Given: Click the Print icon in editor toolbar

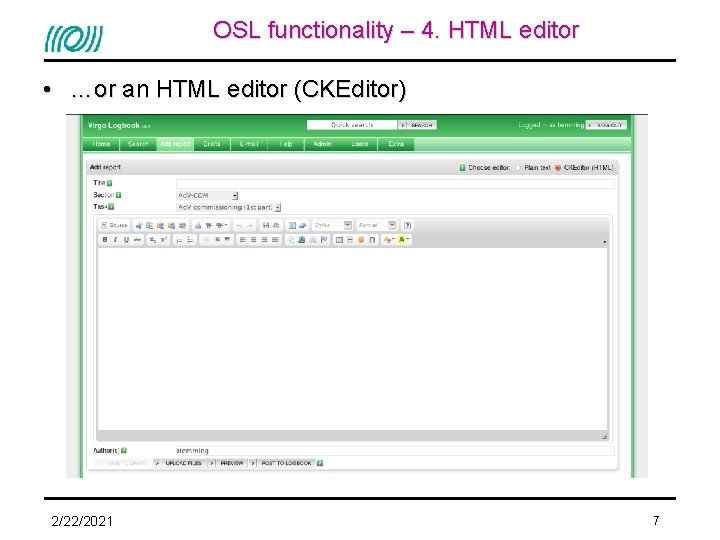Looking at the screenshot, I should pyautogui.click(x=198, y=225).
